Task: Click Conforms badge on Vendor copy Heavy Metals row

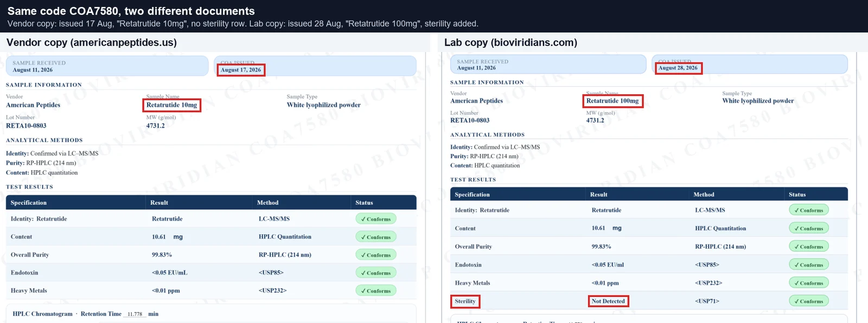Action: tap(376, 290)
